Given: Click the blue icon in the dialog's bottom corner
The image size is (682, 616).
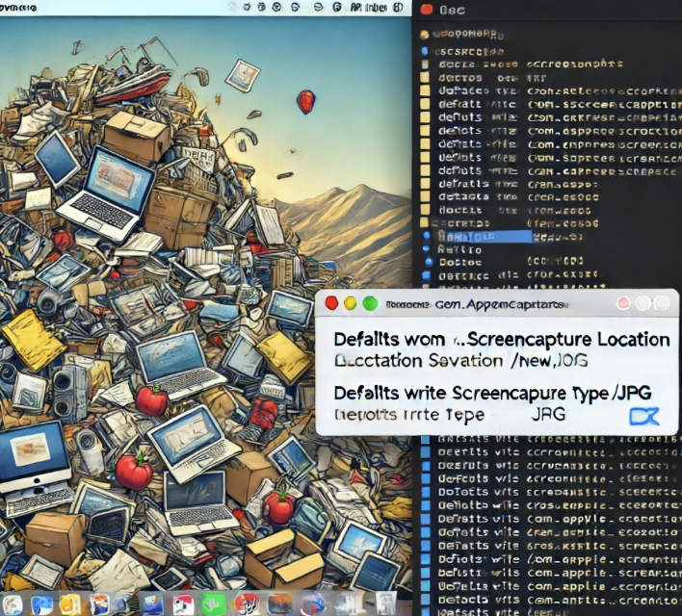Looking at the screenshot, I should (644, 416).
